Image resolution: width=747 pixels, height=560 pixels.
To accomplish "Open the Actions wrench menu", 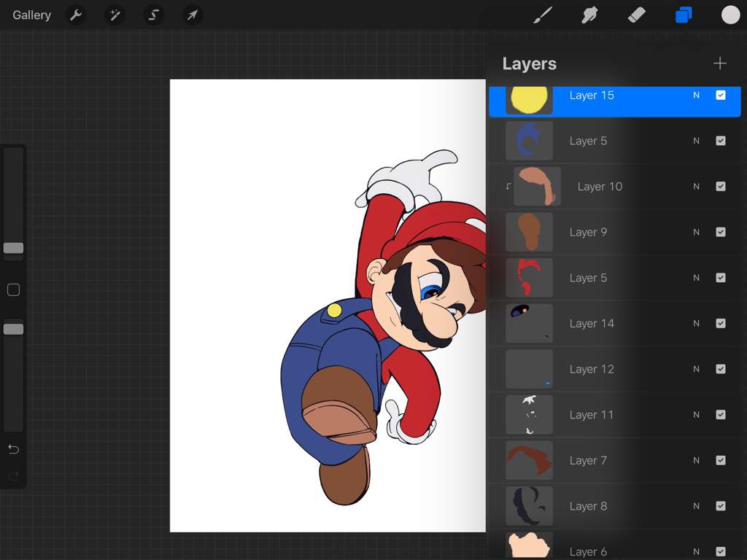I will 76,15.
